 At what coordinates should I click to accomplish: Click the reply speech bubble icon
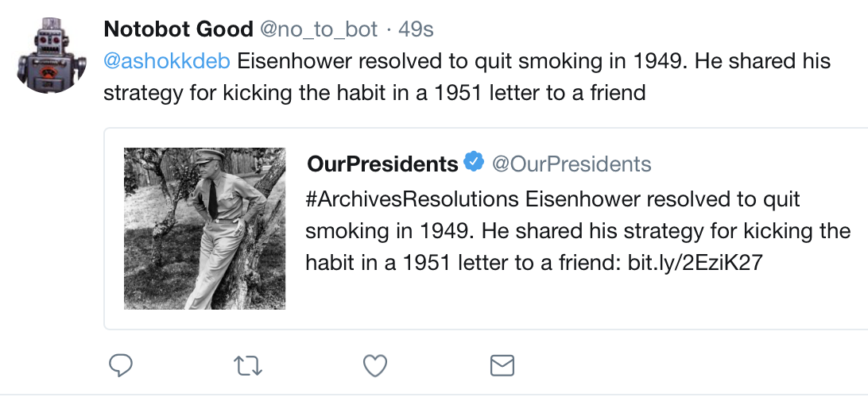[120, 365]
